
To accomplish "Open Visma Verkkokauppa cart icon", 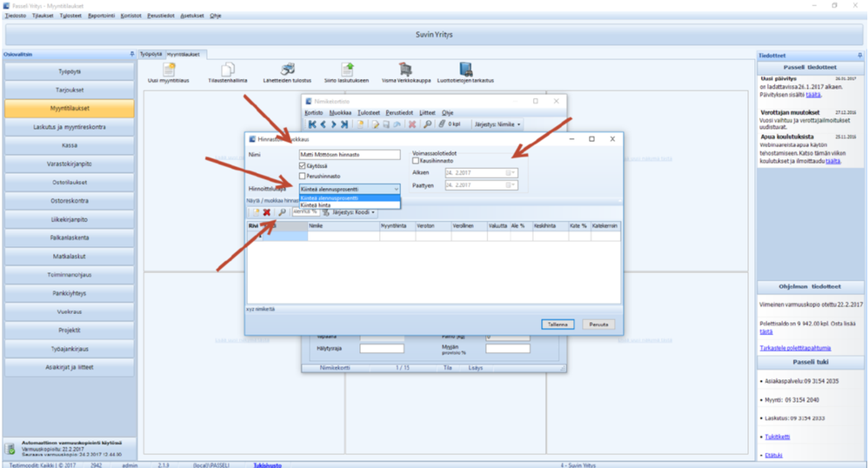I will point(406,70).
